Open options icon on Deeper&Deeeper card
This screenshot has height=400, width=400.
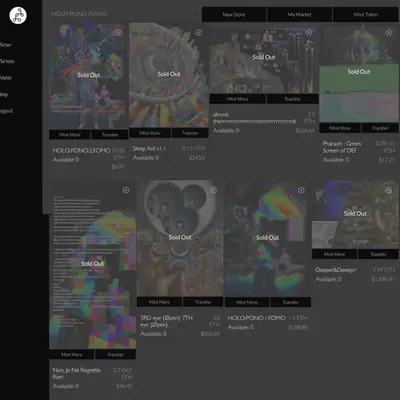click(389, 190)
